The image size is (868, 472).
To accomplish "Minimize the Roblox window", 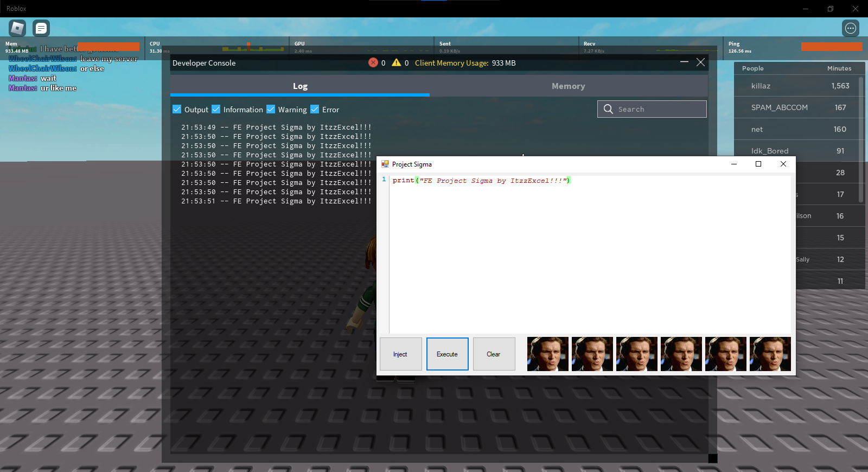I will 806,9.
